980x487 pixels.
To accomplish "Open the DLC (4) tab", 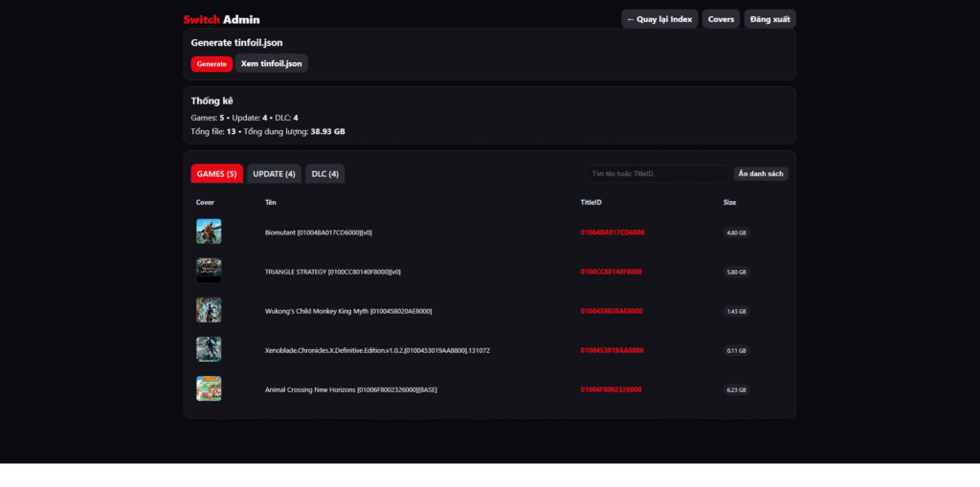I will [x=325, y=174].
